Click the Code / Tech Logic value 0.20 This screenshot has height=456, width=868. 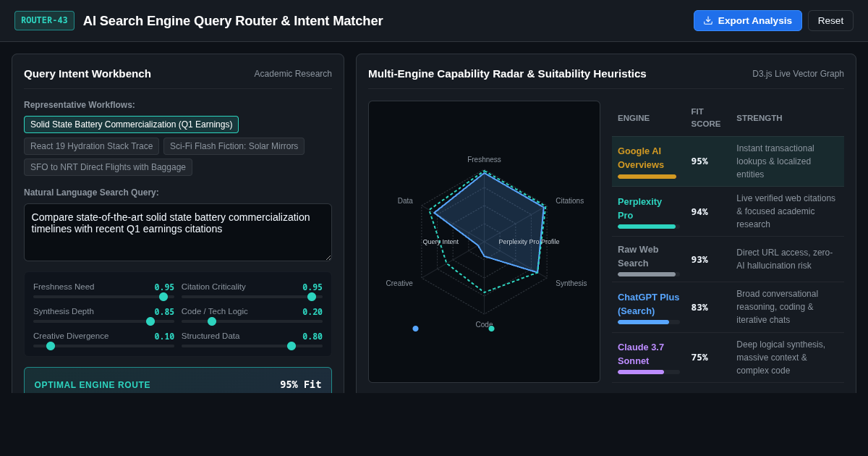coord(312,312)
